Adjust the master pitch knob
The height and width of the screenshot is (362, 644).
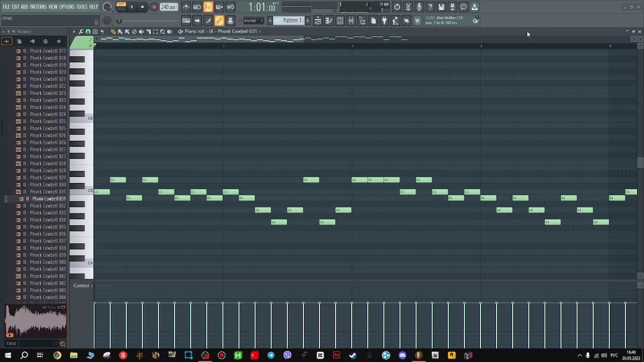(x=107, y=21)
